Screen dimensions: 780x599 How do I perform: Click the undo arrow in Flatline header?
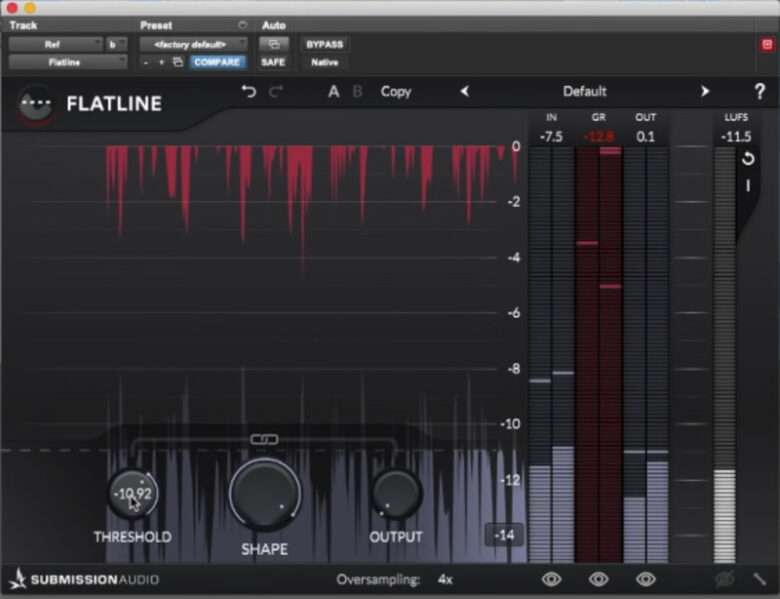[249, 92]
